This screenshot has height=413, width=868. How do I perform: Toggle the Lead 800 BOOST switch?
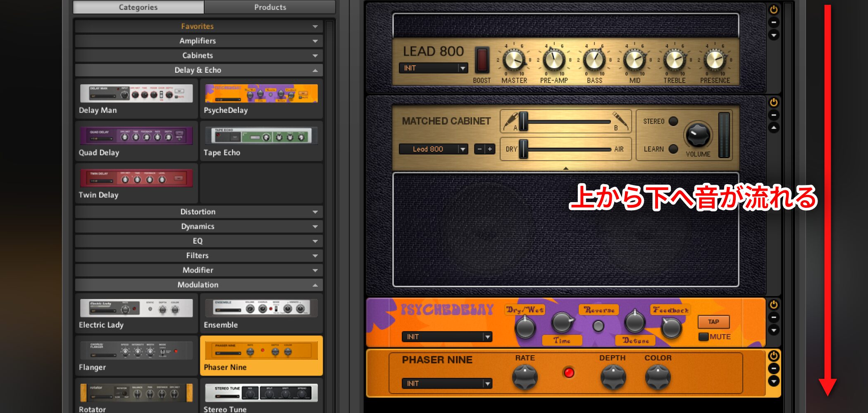tap(482, 60)
